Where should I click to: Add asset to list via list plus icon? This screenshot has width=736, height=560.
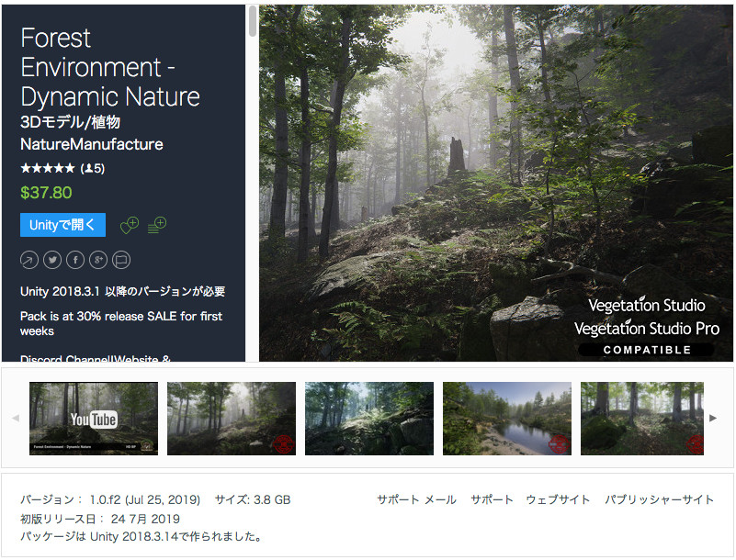(157, 225)
